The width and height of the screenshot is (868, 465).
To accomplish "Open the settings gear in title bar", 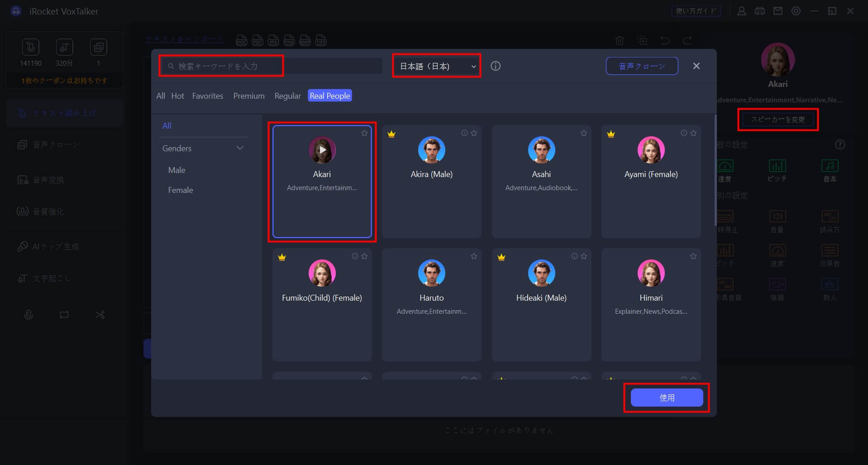I will [x=796, y=11].
